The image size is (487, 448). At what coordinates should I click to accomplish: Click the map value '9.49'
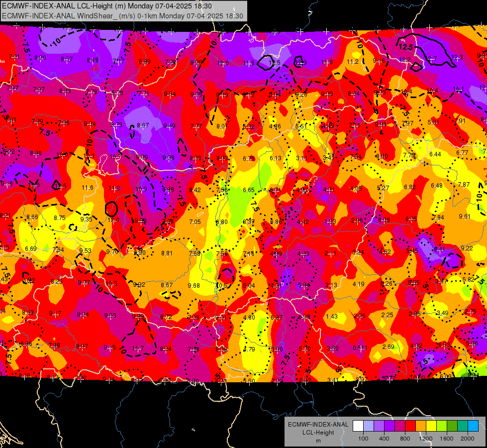tap(169, 125)
